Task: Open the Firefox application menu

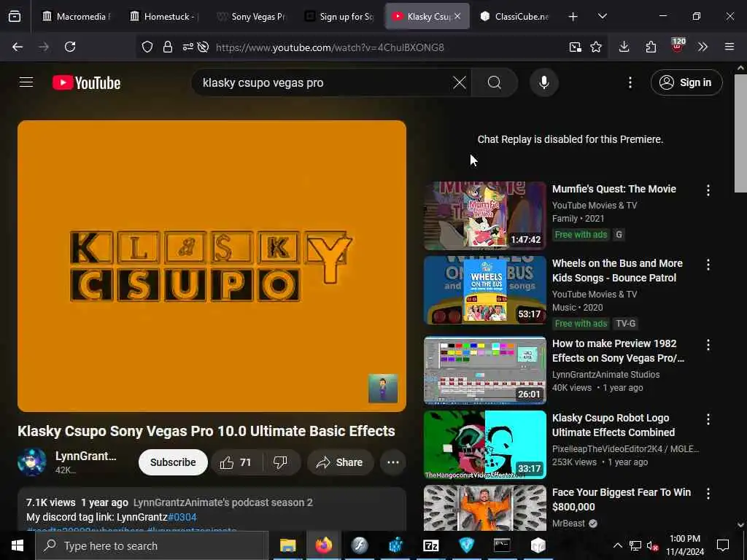Action: click(x=729, y=47)
